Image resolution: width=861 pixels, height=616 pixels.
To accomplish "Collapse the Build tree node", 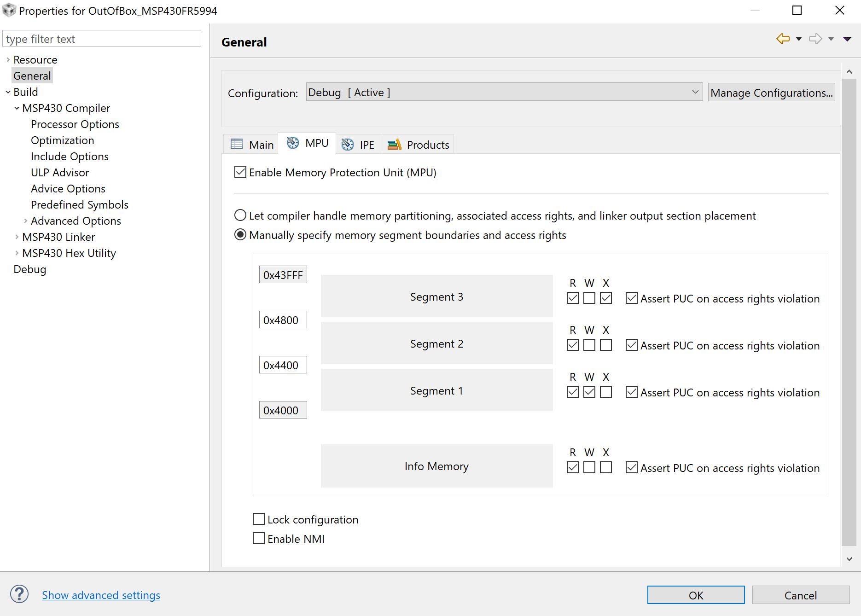I will click(8, 92).
